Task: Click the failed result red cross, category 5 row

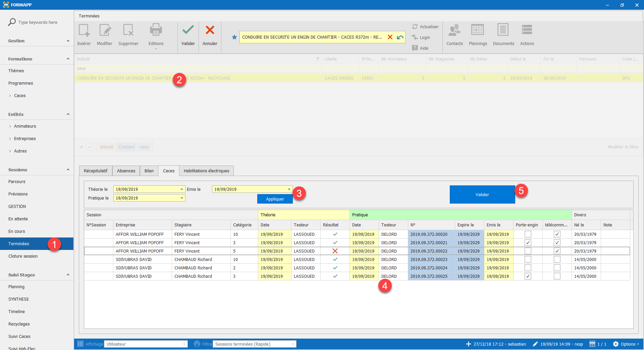Action: (x=335, y=251)
